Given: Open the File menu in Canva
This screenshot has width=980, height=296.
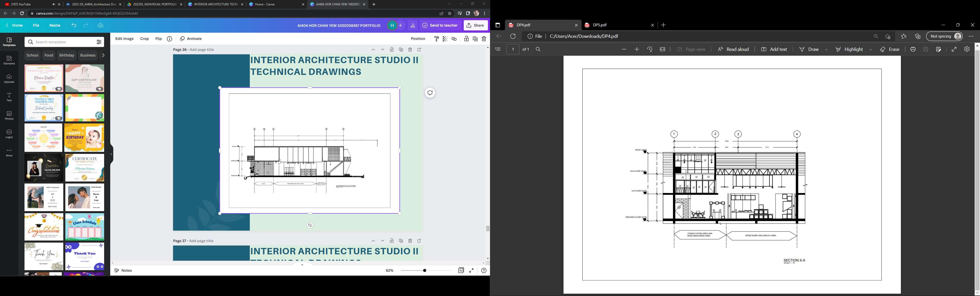Looking at the screenshot, I should coord(36,25).
